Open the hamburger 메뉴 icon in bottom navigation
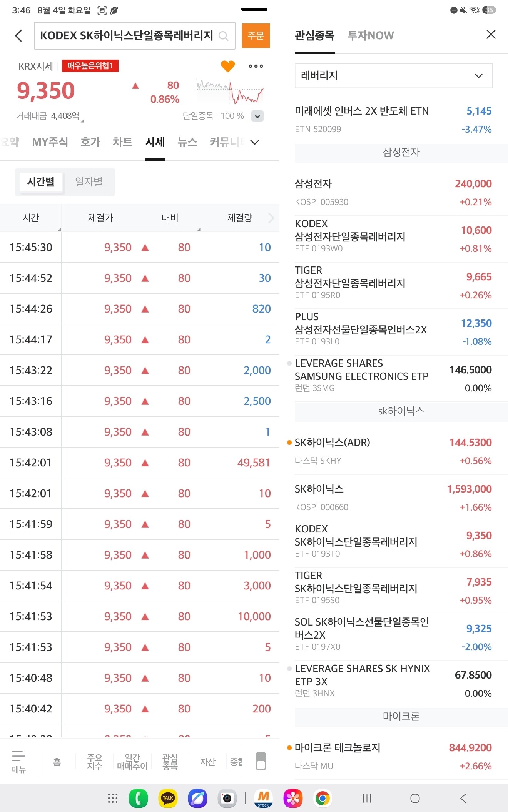Viewport: 508px width, 812px height. tap(19, 762)
